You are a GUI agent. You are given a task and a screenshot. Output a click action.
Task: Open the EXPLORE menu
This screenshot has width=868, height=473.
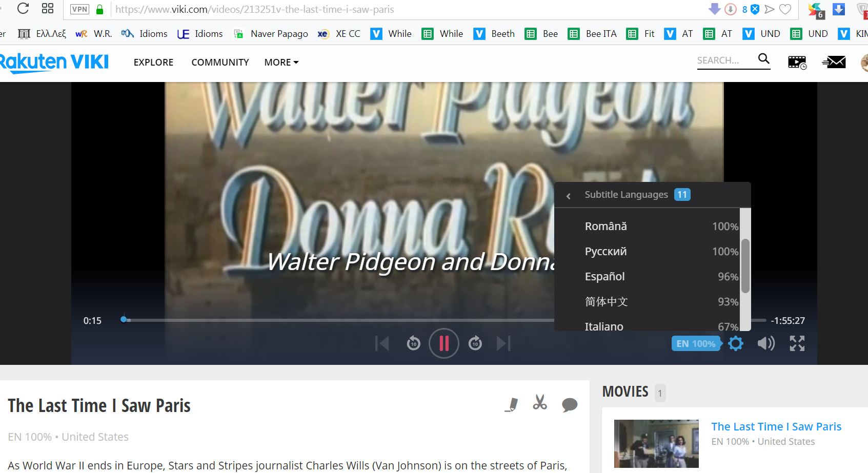point(153,62)
